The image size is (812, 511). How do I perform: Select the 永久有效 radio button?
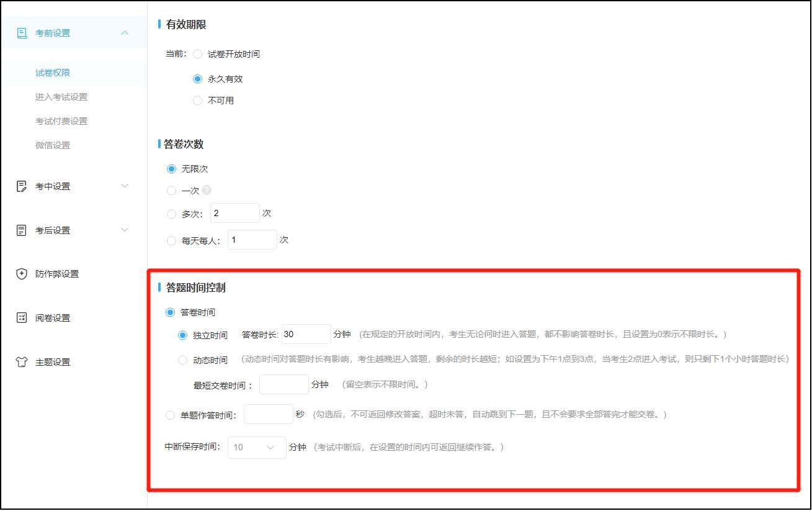[x=197, y=78]
